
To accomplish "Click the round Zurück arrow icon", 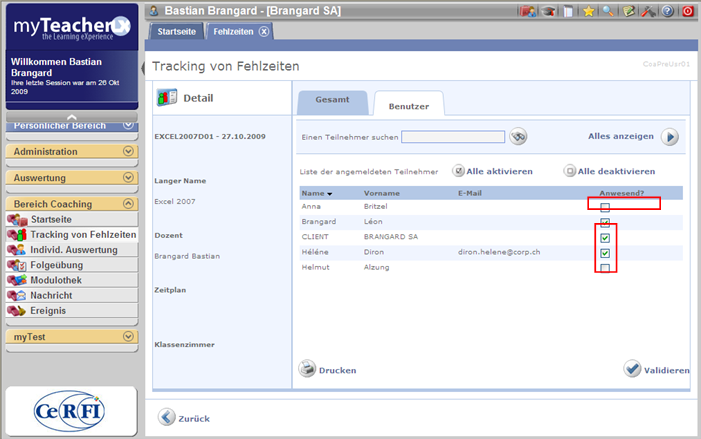I will (x=168, y=417).
